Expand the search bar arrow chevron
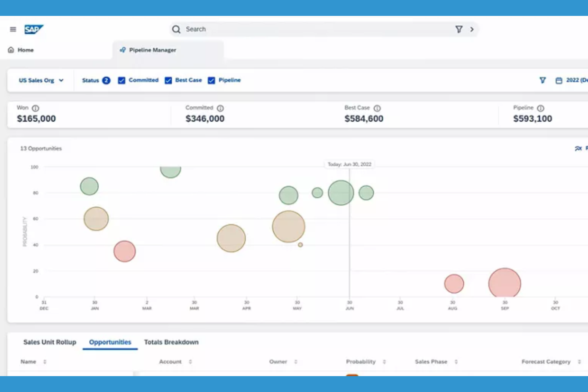 472,29
